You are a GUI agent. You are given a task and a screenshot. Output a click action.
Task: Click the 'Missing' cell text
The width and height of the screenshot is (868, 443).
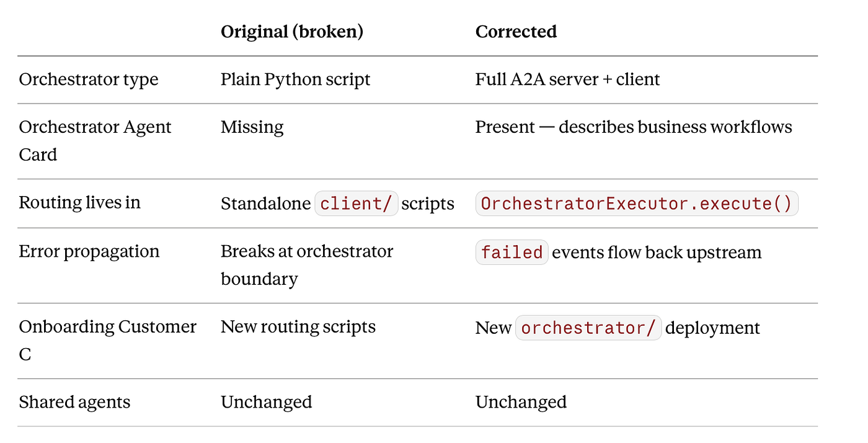click(252, 127)
